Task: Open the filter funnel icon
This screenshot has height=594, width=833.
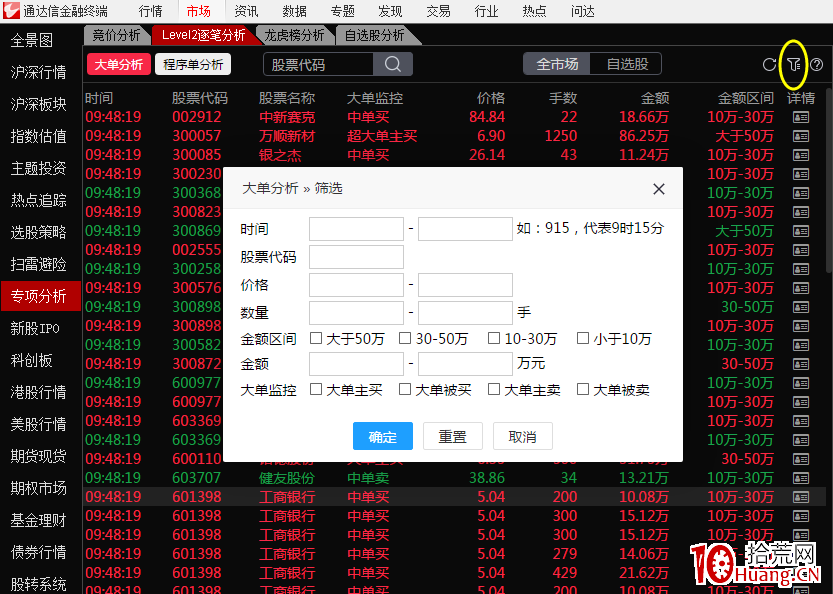Action: (x=794, y=65)
